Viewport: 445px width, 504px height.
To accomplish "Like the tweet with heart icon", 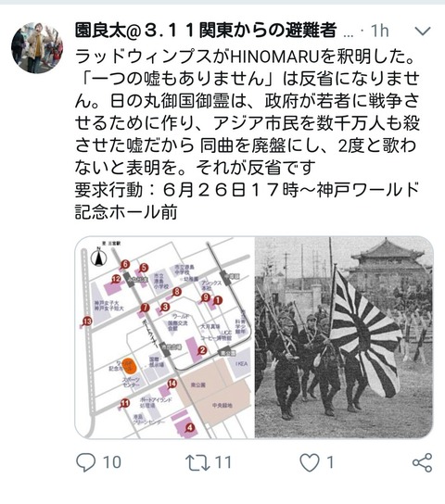I will click(310, 462).
